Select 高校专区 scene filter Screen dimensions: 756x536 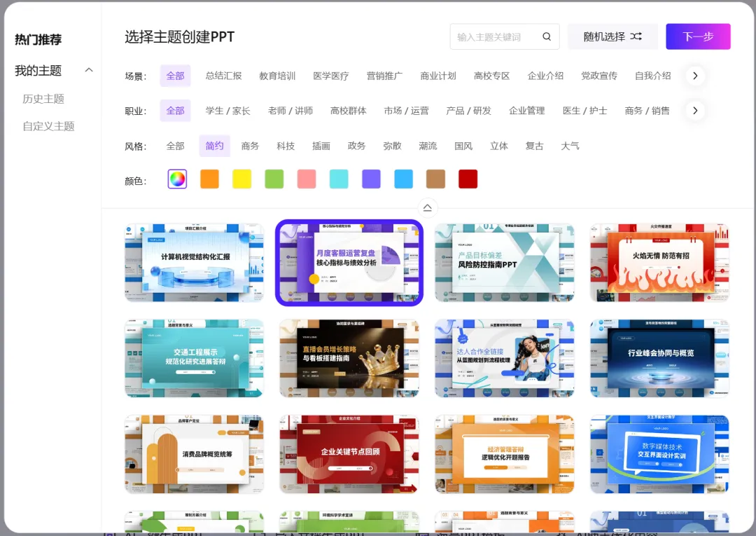click(x=492, y=76)
